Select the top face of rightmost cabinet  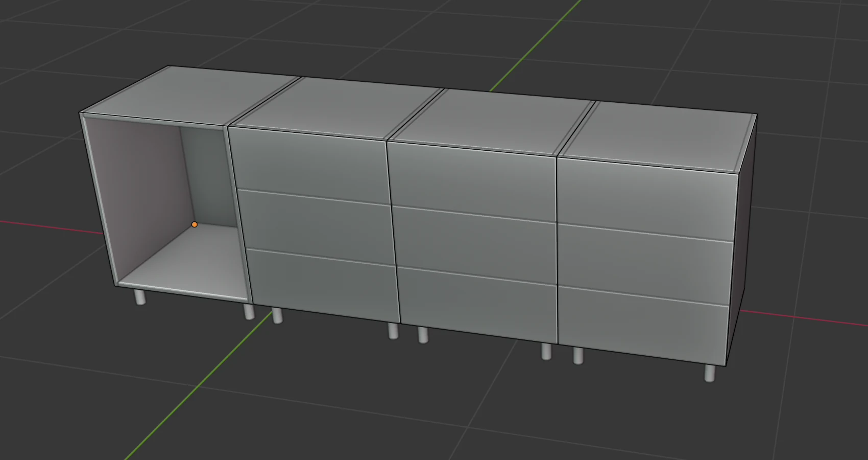click(659, 135)
